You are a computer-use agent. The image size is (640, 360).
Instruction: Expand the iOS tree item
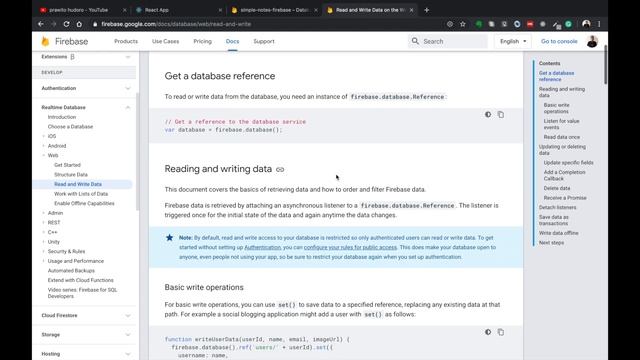(x=44, y=136)
